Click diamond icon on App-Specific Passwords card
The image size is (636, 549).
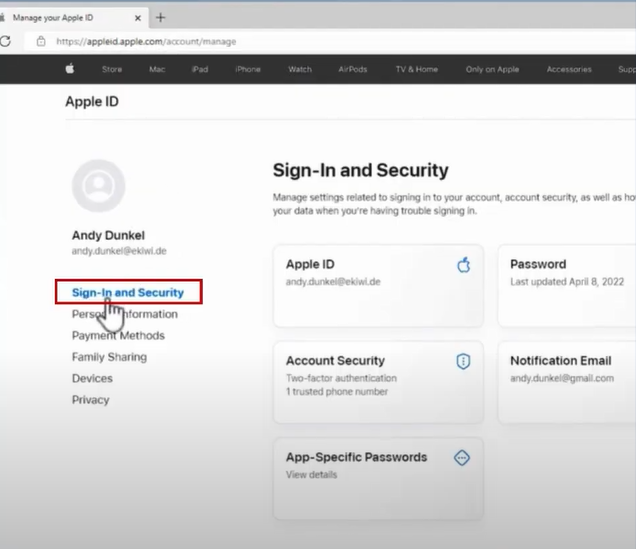pyautogui.click(x=462, y=457)
